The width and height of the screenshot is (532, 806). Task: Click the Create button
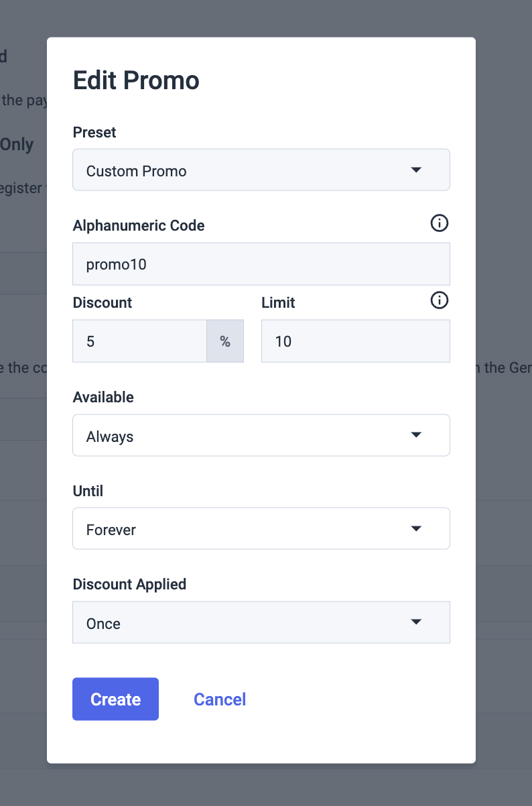point(115,699)
